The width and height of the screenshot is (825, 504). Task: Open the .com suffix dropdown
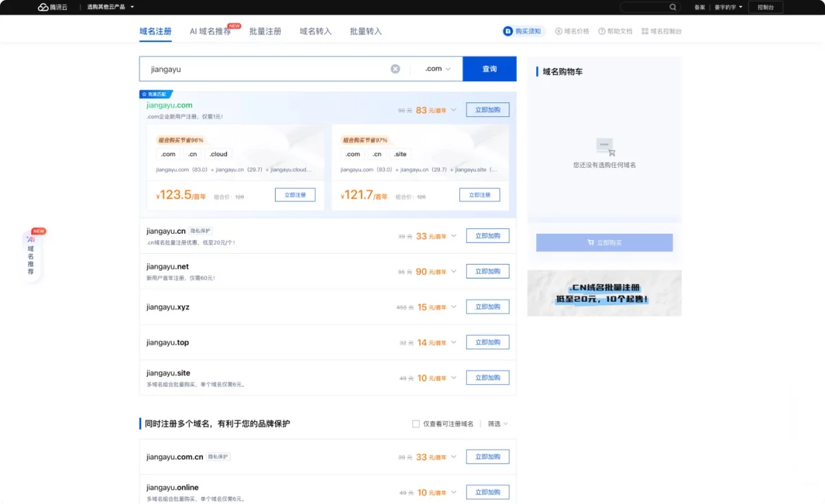(x=435, y=69)
